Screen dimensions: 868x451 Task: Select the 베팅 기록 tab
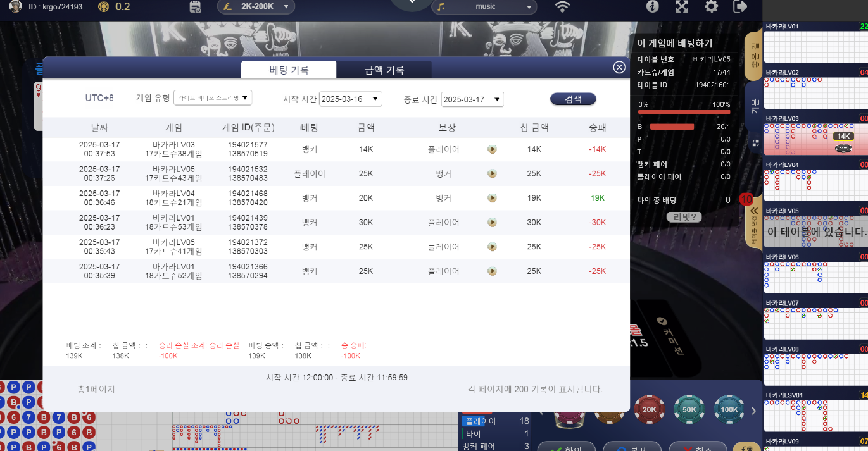[x=289, y=70]
